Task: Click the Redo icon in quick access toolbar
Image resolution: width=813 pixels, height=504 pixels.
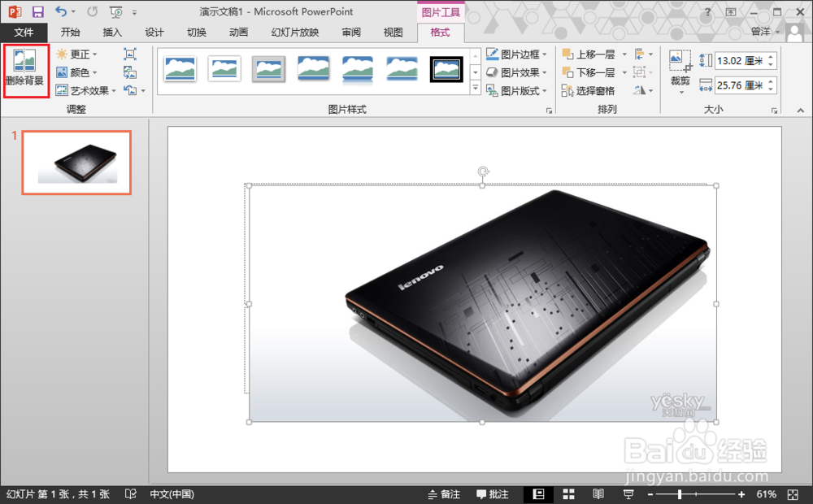Action: coord(93,11)
